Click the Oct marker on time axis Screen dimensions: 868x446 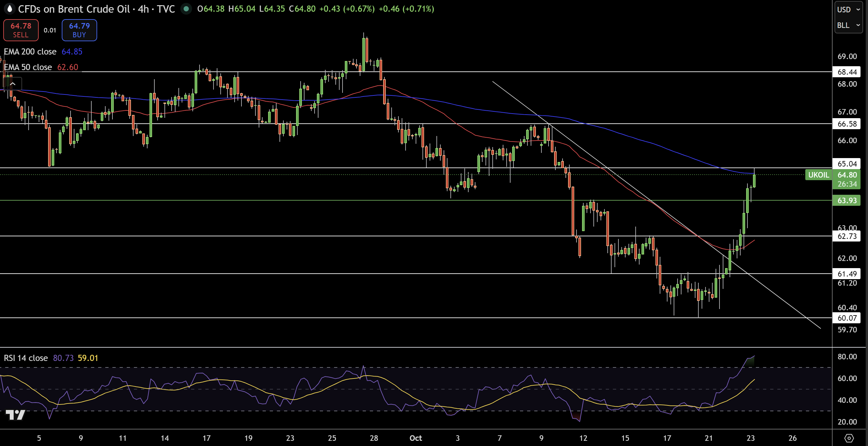pos(415,438)
